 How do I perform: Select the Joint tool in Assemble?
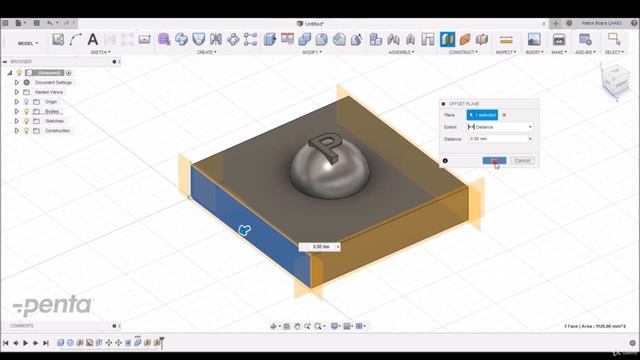point(393,39)
